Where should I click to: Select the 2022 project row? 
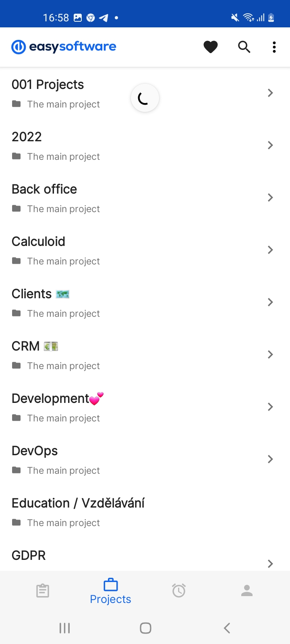tap(27, 137)
